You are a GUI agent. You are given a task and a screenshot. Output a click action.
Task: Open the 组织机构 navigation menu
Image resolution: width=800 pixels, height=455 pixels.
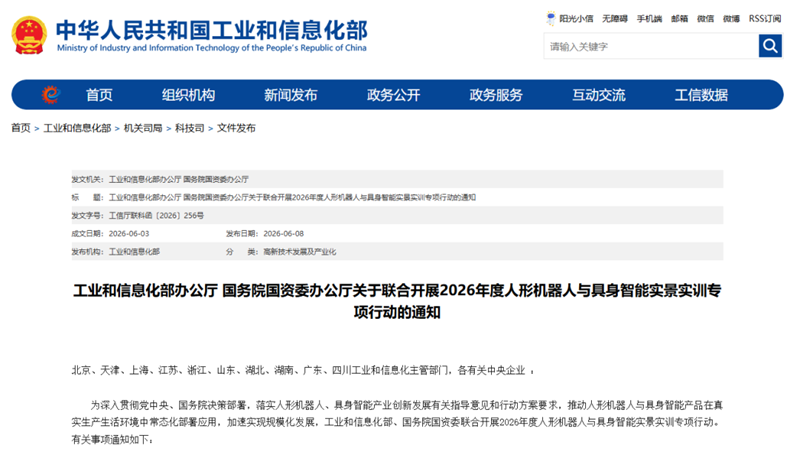pos(188,95)
